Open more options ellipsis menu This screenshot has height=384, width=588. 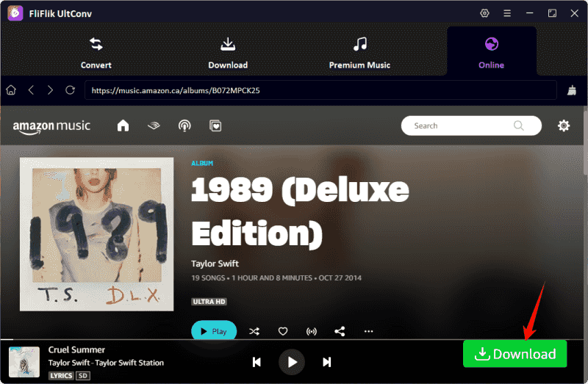tap(369, 331)
